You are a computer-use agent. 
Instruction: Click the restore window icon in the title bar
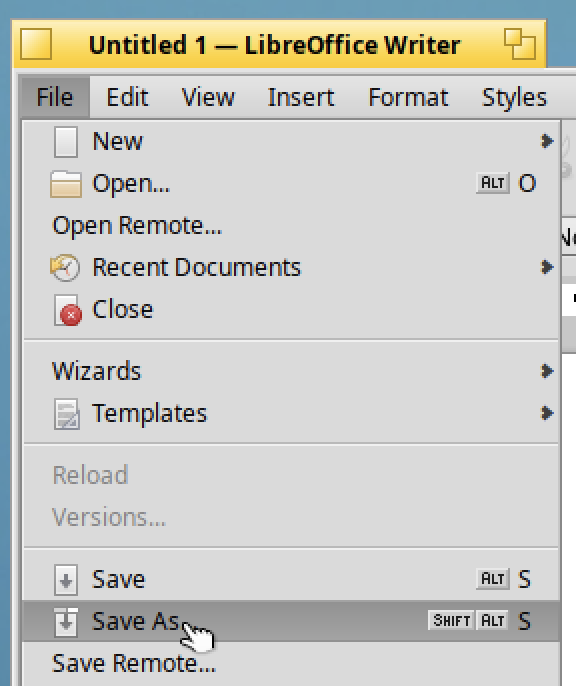click(520, 44)
